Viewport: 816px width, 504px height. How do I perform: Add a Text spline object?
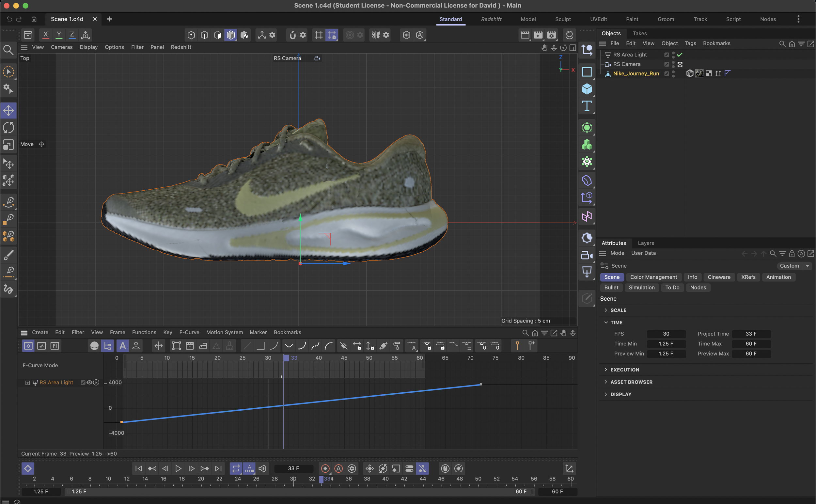(587, 106)
